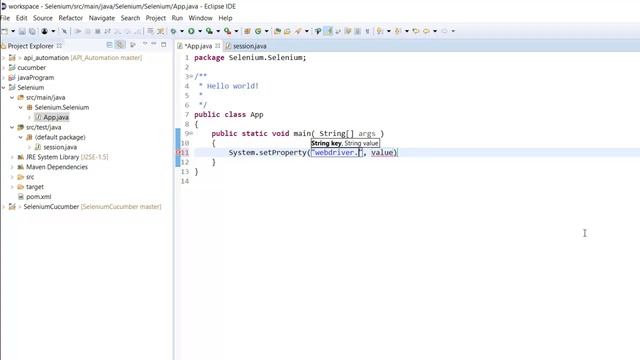Select the *App.java editor tab
The height and width of the screenshot is (360, 640).
point(198,46)
